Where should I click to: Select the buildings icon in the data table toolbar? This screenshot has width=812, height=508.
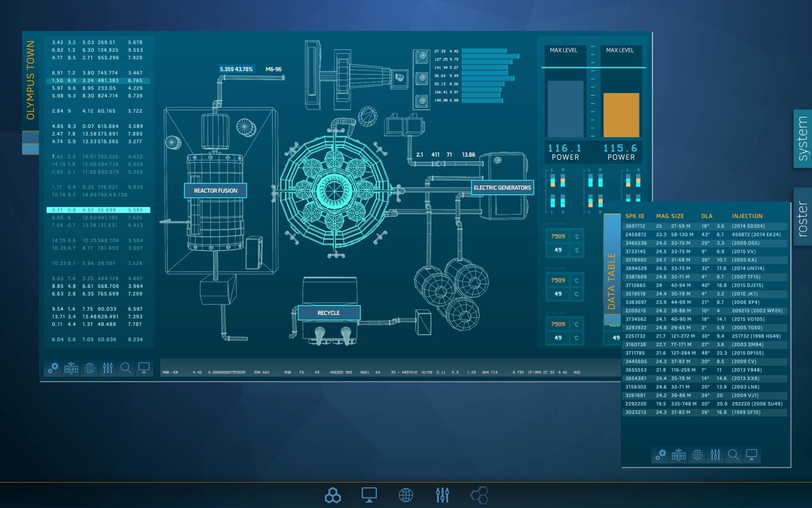point(679,455)
